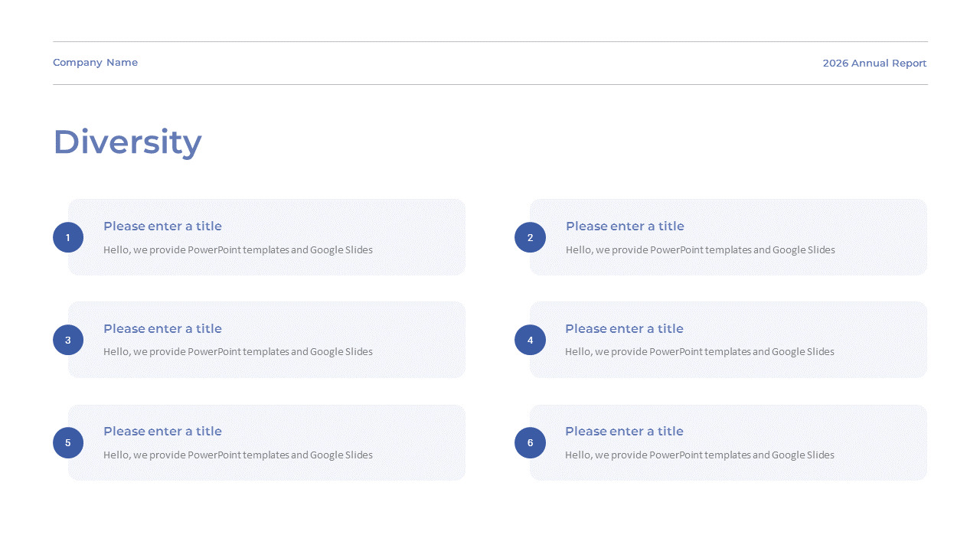Click "Please enter a title" in card 3

tap(162, 329)
